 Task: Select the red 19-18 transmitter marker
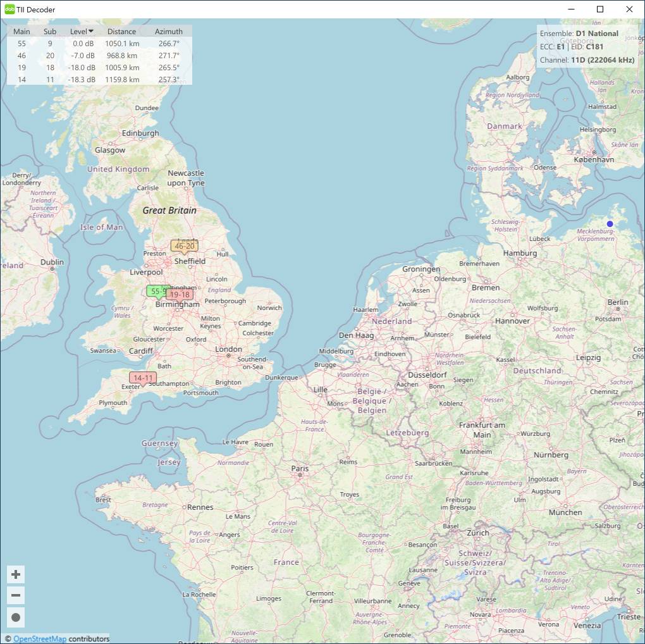click(181, 295)
